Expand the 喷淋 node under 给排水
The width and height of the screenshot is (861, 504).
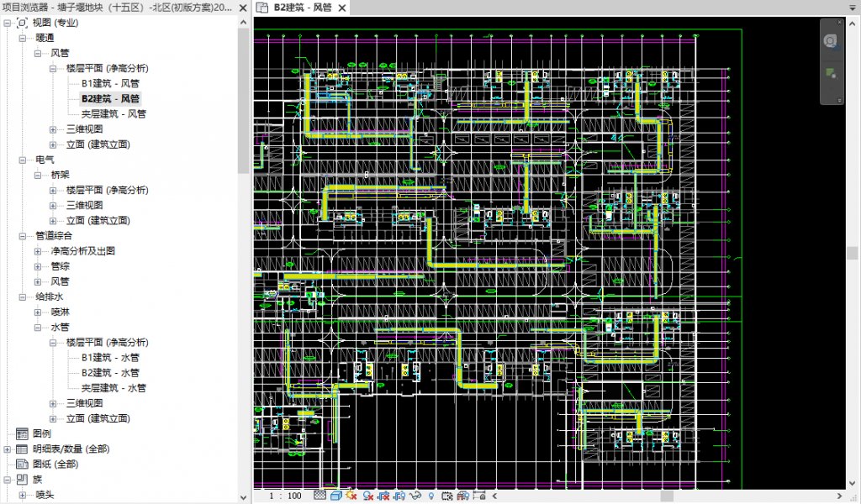[38, 312]
